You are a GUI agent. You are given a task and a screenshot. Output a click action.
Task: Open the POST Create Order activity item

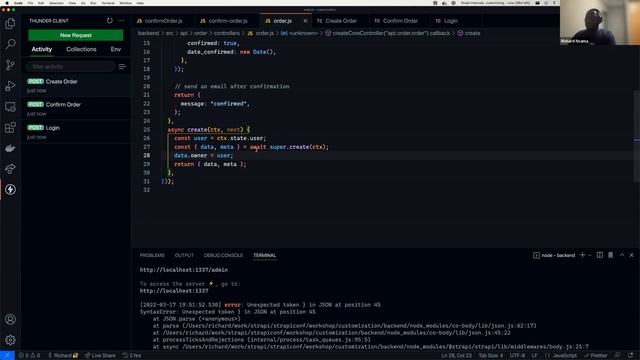point(76,85)
